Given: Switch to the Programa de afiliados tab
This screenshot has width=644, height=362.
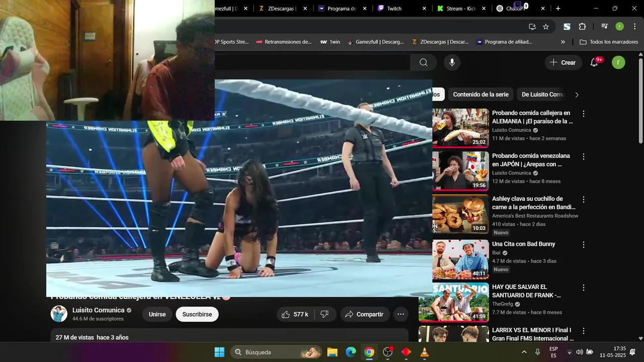Looking at the screenshot, I should coord(342,9).
